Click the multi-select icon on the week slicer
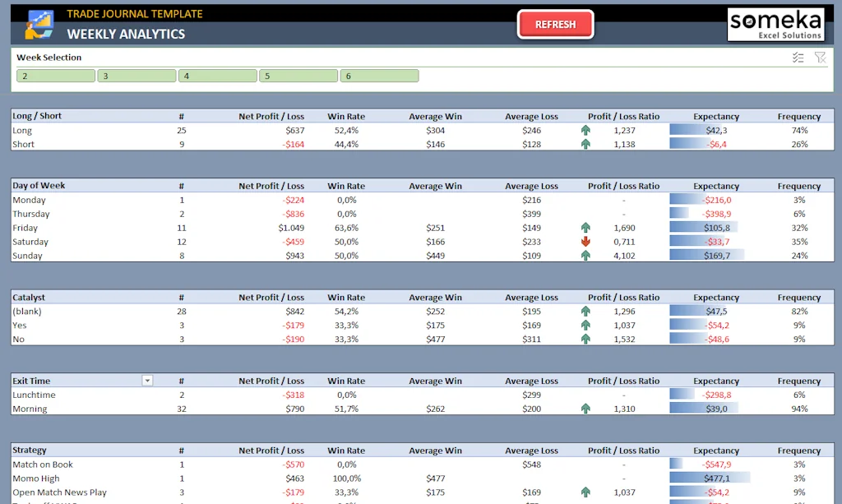842x504 pixels. coord(797,57)
